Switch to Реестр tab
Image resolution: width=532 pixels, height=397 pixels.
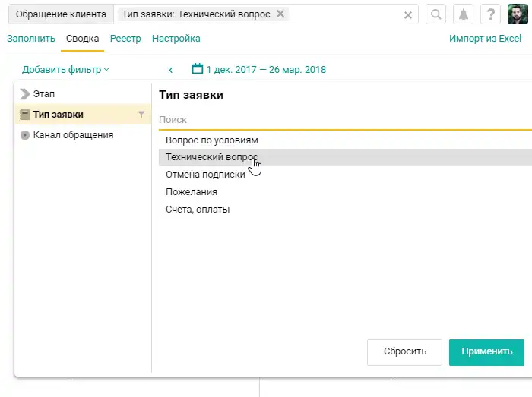point(125,39)
